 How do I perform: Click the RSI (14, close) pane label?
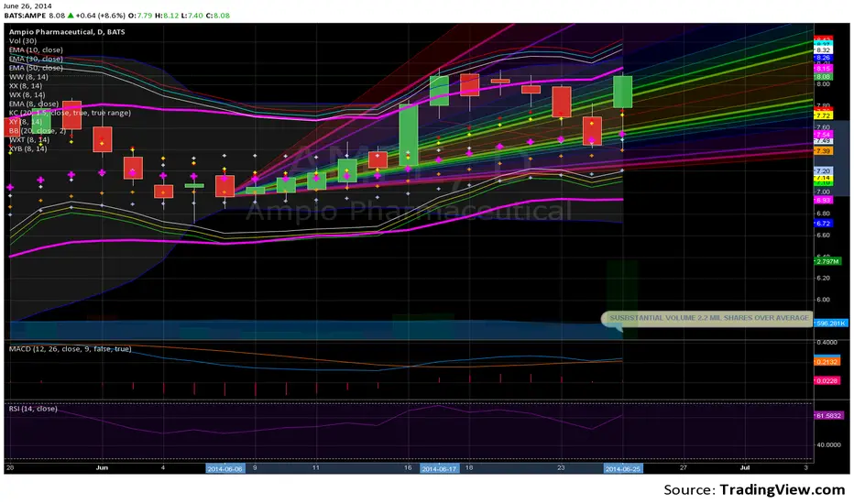click(x=33, y=409)
